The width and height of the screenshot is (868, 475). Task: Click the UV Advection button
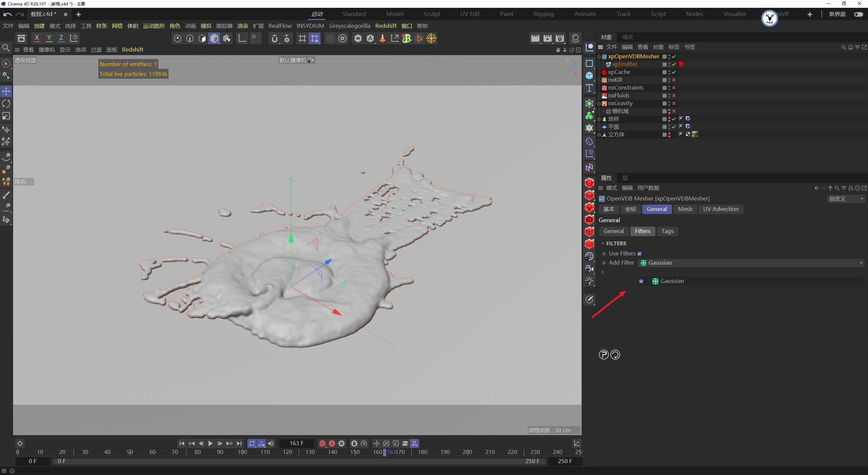coord(721,209)
